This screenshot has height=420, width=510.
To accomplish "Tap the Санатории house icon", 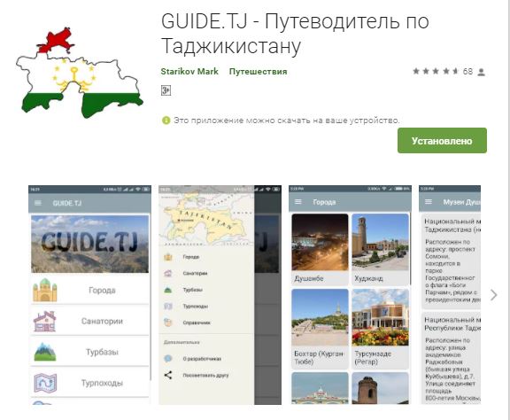I will point(45,321).
